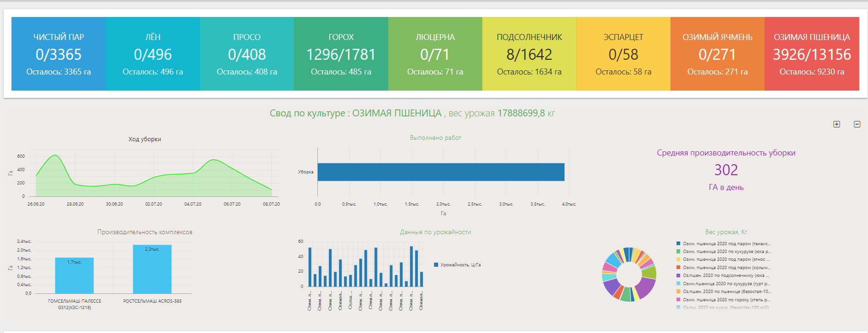868x333 pixels.
Task: Click the 302 ГА в день value
Action: click(x=726, y=170)
